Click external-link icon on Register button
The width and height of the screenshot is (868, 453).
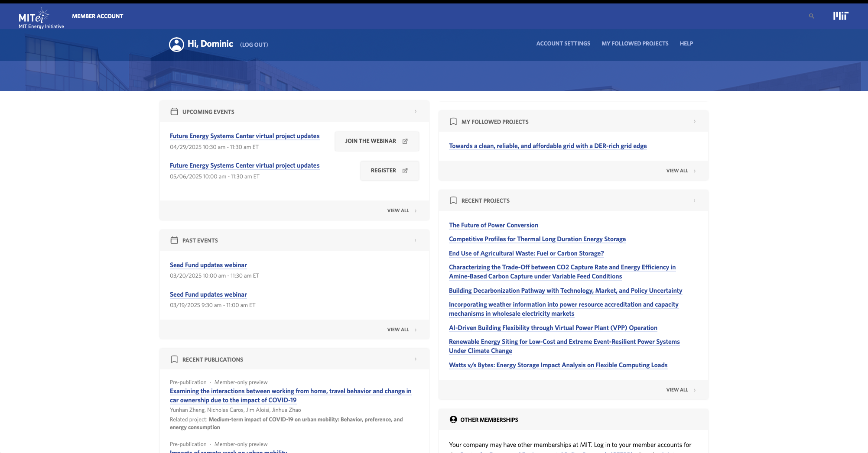405,171
